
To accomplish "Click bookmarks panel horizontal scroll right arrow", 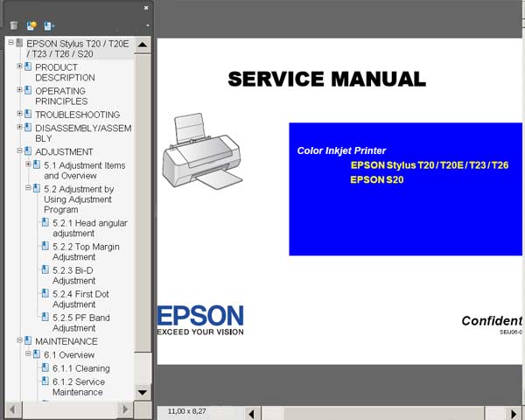I will [125, 409].
